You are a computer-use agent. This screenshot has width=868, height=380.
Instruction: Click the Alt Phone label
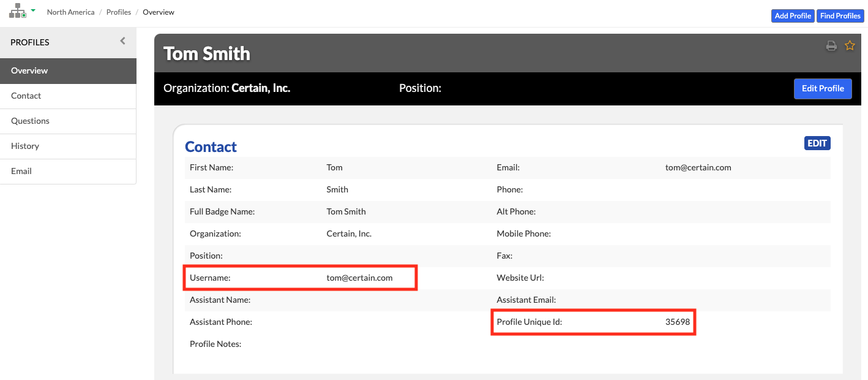coord(516,211)
